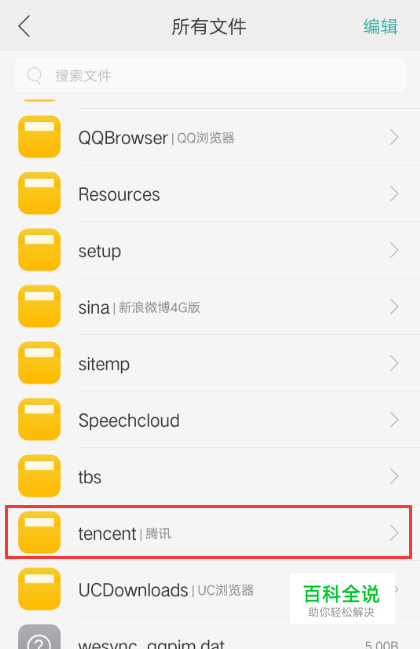Select the Resources folder icon
420x649 pixels.
coord(39,193)
